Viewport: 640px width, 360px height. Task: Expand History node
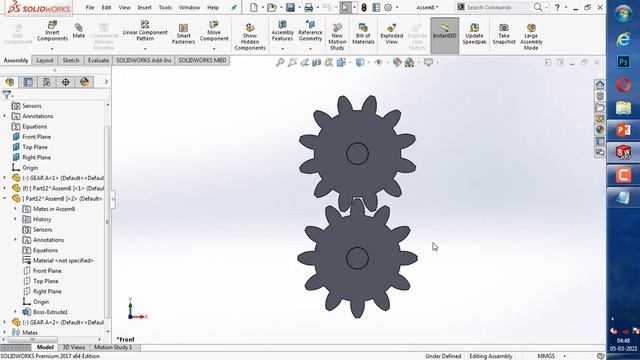[x=16, y=219]
